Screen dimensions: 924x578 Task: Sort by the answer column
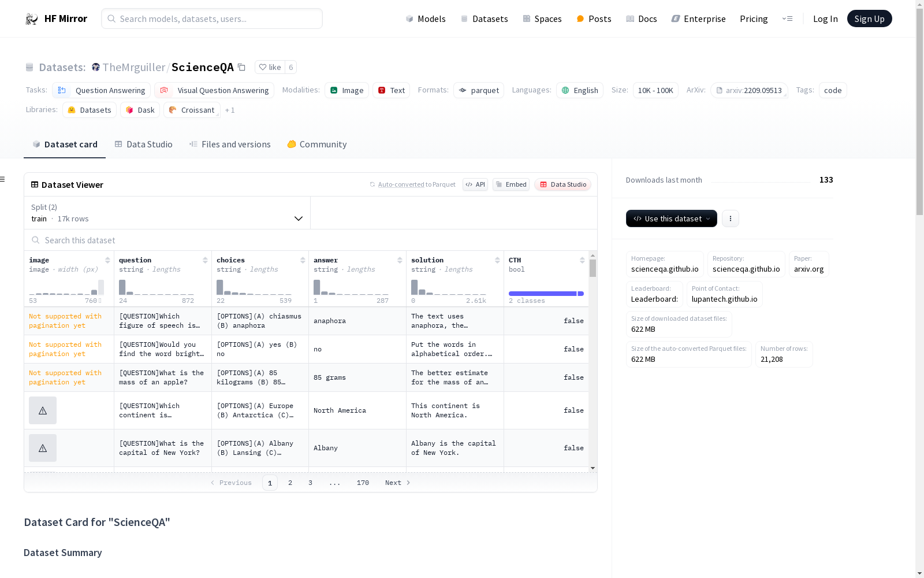click(400, 261)
